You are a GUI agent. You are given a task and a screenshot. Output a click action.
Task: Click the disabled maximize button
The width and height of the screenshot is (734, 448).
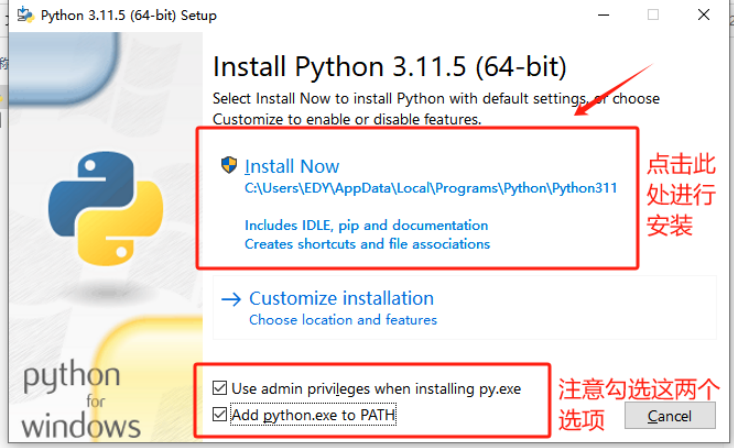[653, 15]
